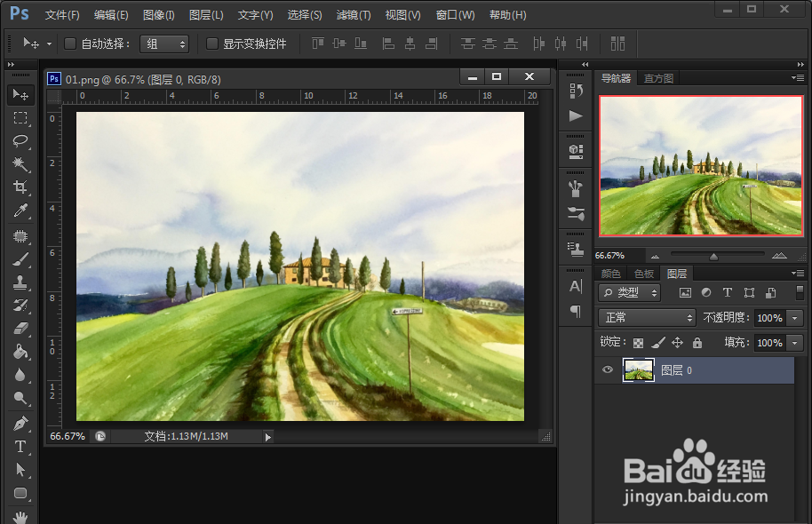Click the navigator zoom in button
Image resolution: width=812 pixels, height=524 pixels.
(779, 255)
